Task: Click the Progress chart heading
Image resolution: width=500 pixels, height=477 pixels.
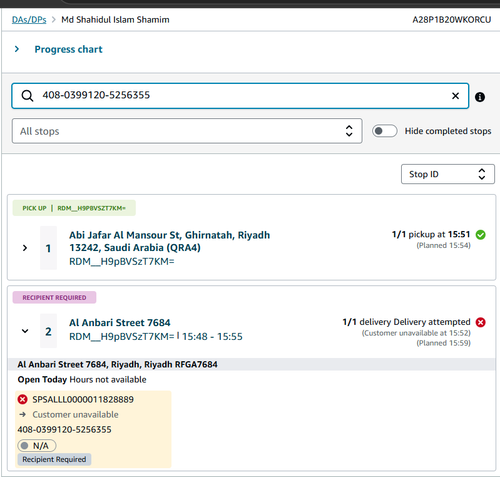Action: pyautogui.click(x=68, y=49)
